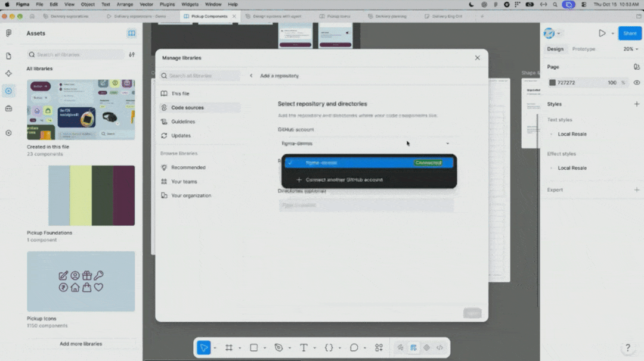Toggle page color visibility eye icon

point(637,82)
